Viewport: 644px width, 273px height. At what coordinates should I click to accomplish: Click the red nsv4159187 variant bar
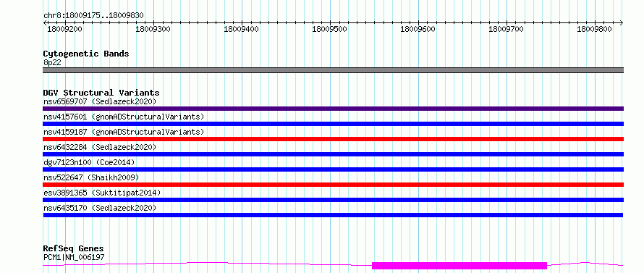coord(333,139)
